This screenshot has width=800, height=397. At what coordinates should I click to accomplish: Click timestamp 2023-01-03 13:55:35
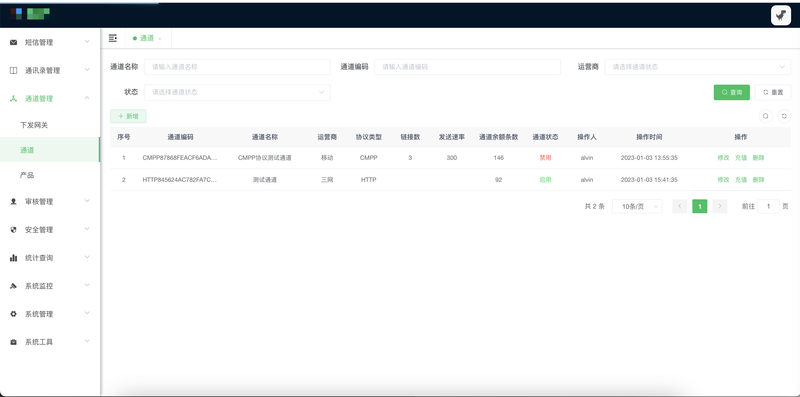tap(649, 158)
